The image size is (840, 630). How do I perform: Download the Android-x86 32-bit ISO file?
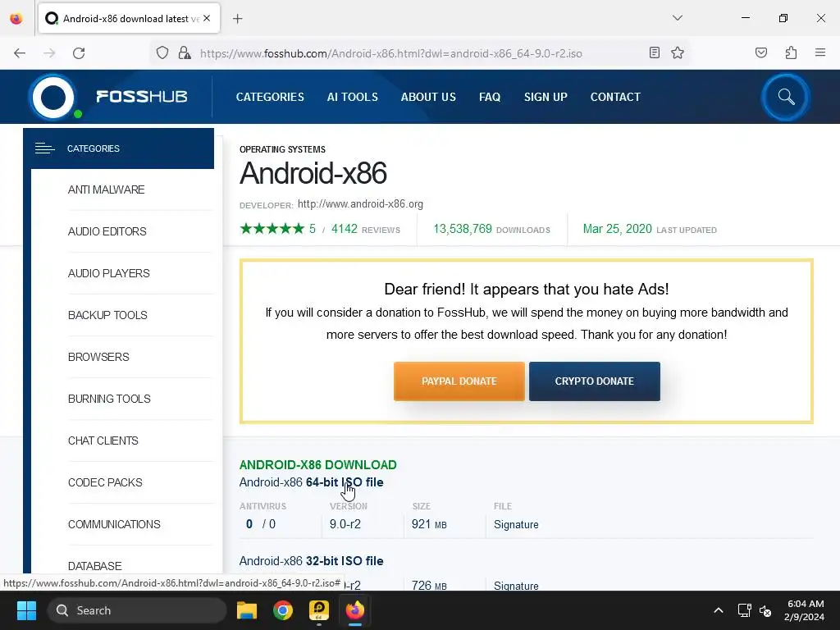(311, 561)
